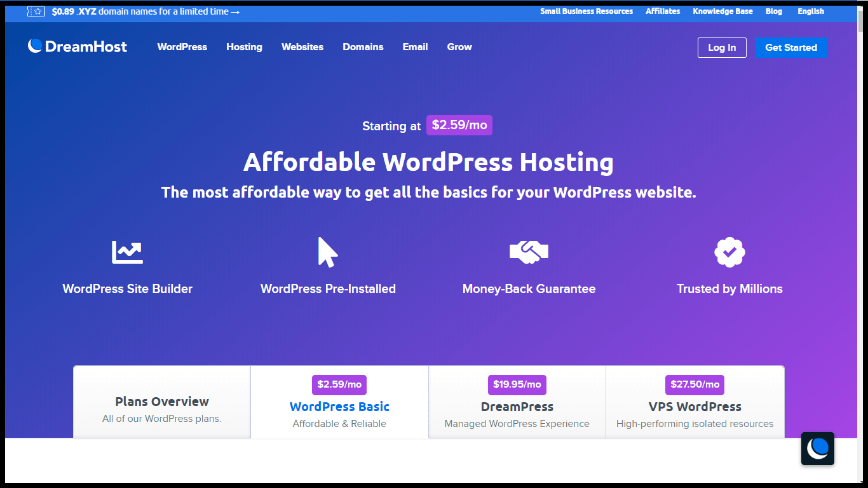Click the $19.95/mo price badge

(x=517, y=385)
